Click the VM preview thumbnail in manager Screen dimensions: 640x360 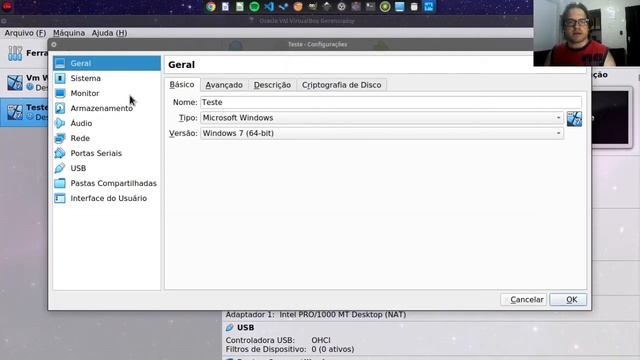(x=611, y=118)
